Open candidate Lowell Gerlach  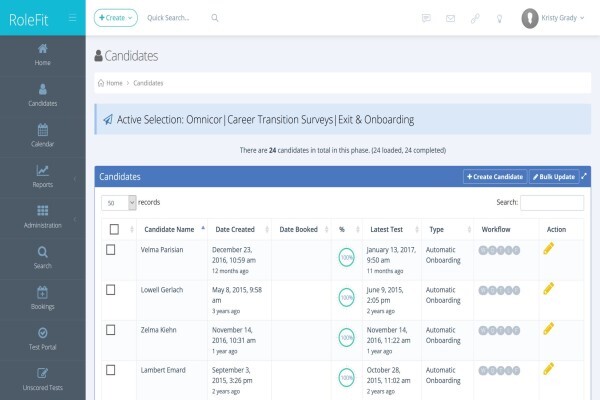(x=162, y=290)
